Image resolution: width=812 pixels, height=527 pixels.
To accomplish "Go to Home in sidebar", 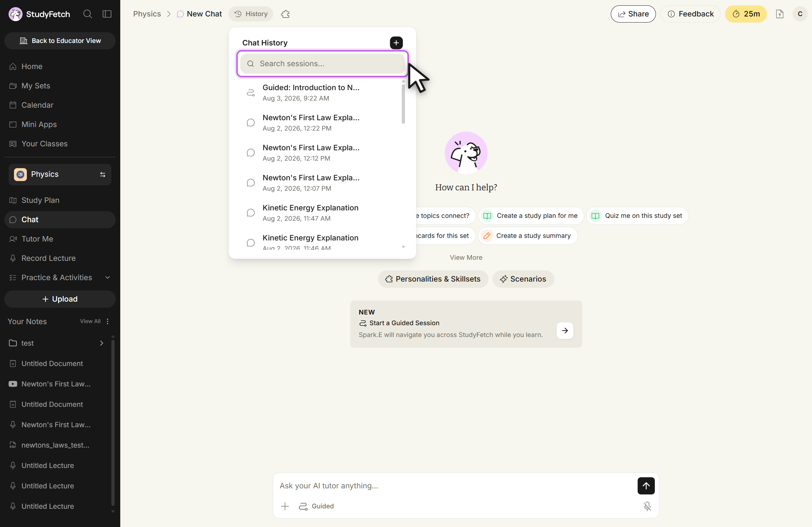I will (x=60, y=67).
